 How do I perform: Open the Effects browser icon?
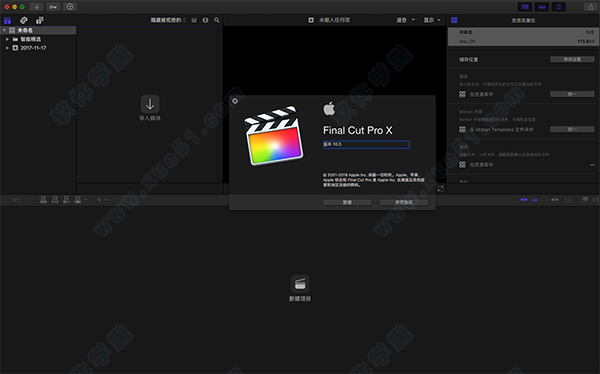click(584, 199)
